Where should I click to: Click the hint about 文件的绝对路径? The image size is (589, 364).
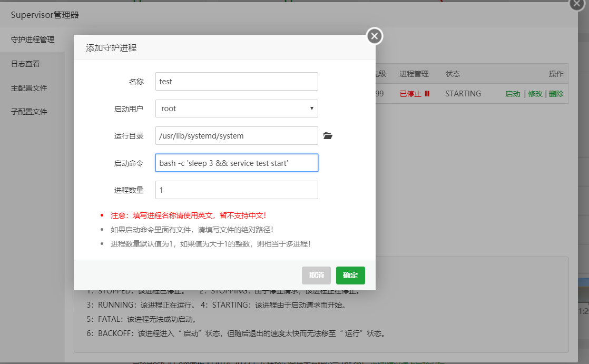[x=192, y=230]
